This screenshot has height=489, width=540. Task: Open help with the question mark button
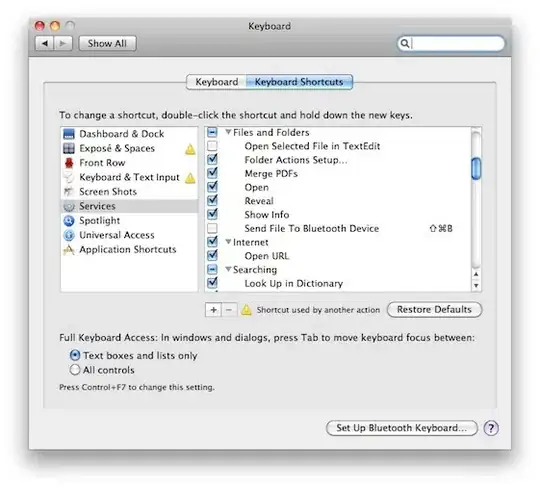pos(491,428)
